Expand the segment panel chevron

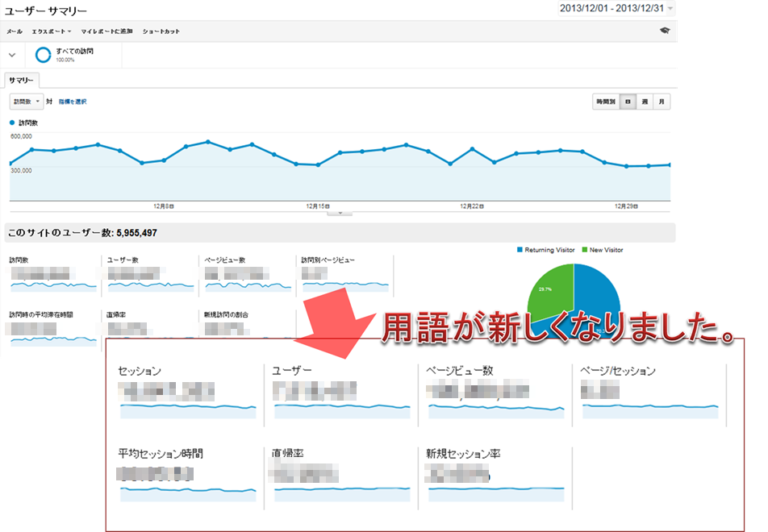click(12, 55)
